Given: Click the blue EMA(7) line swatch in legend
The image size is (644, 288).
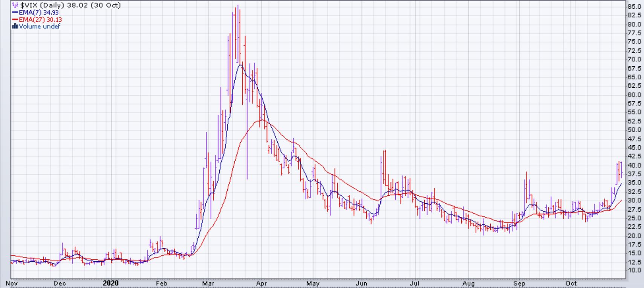Looking at the screenshot, I should point(15,12).
